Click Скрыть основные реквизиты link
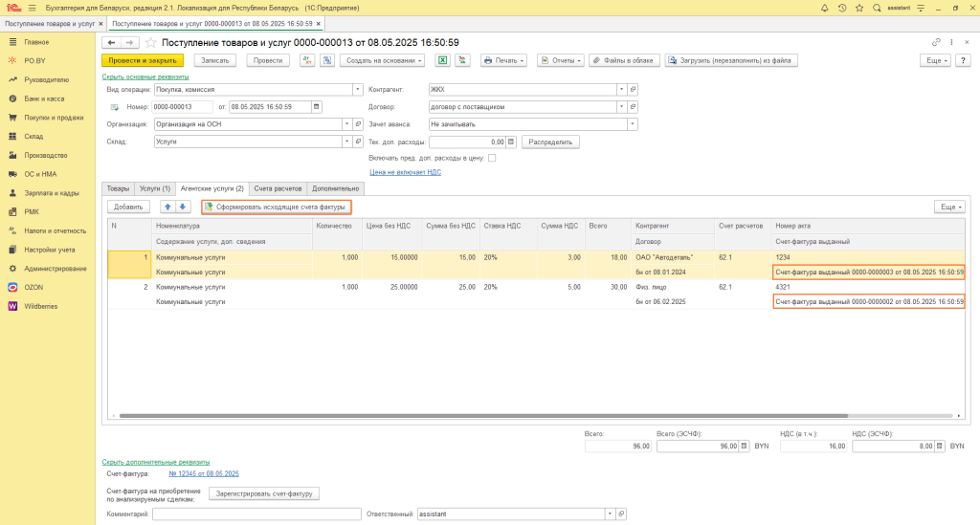 tap(145, 77)
